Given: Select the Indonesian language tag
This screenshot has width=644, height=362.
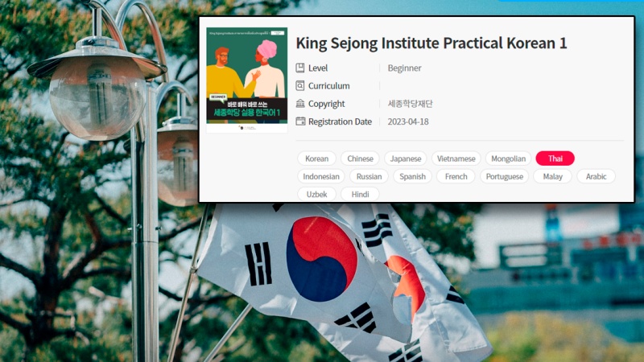Looking at the screenshot, I should point(321,176).
